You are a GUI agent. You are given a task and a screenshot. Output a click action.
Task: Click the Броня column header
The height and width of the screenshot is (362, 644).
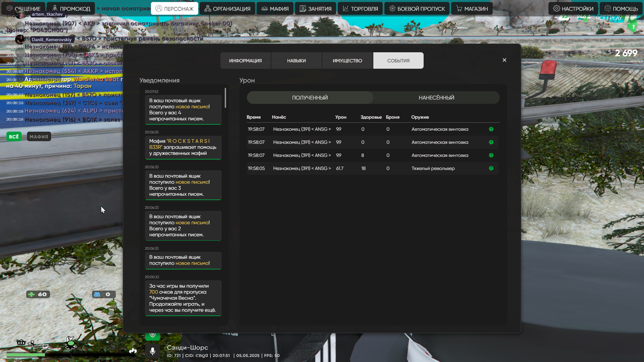point(392,117)
